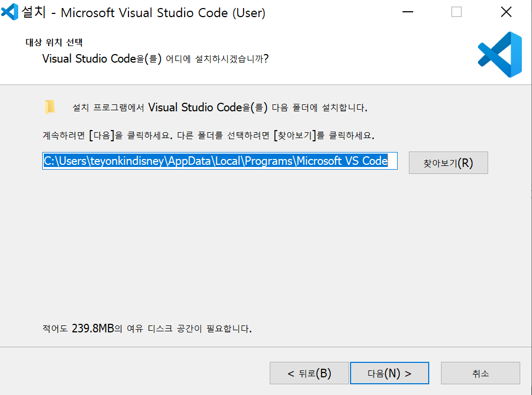The image size is (532, 395).
Task: Click the VS Code icon in the title bar
Action: pyautogui.click(x=10, y=12)
